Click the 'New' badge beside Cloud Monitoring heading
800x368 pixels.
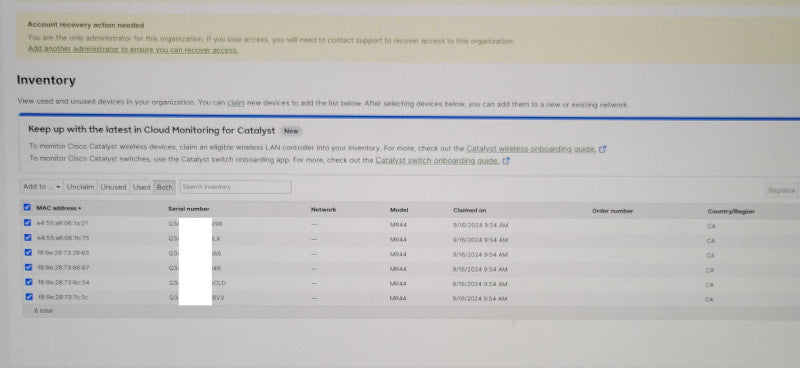pyautogui.click(x=291, y=131)
